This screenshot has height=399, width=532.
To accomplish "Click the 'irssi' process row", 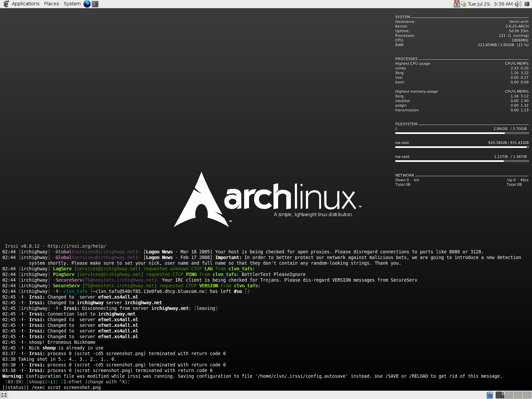I will pyautogui.click(x=462, y=77).
